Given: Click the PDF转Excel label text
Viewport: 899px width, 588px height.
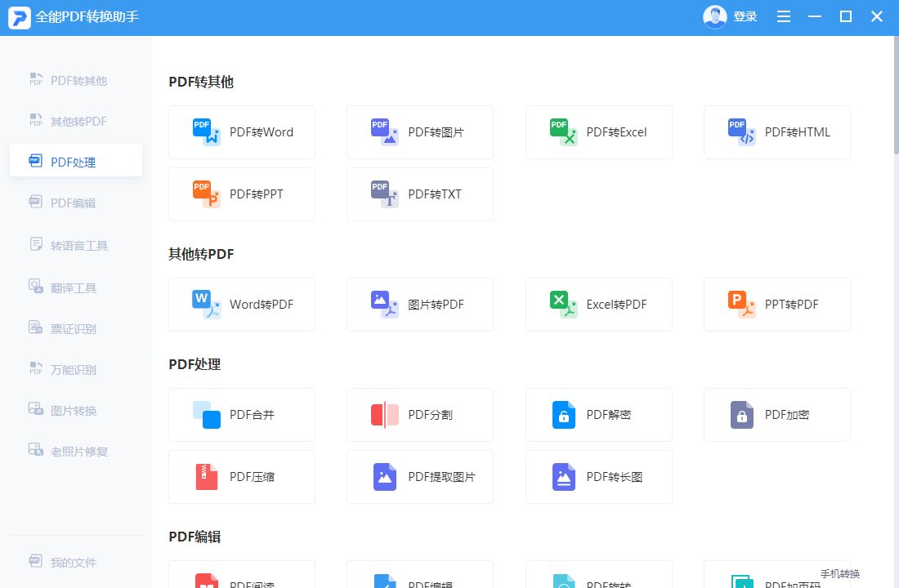Looking at the screenshot, I should (616, 132).
